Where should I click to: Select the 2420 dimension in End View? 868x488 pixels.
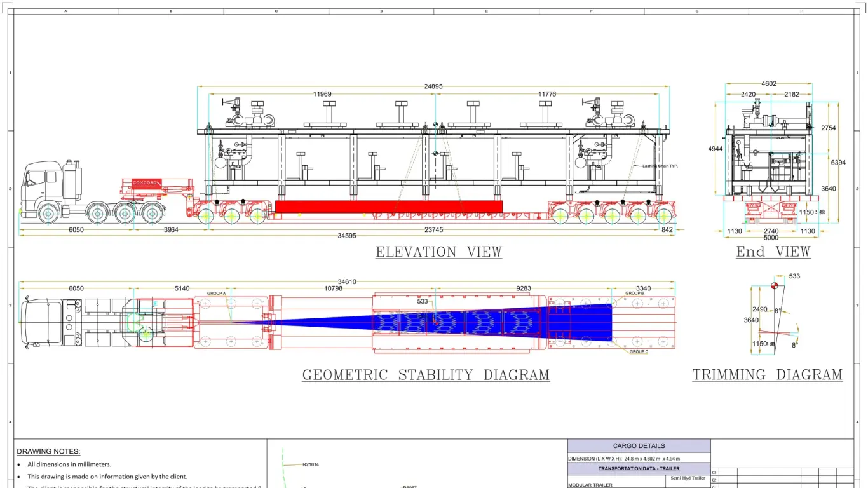748,94
